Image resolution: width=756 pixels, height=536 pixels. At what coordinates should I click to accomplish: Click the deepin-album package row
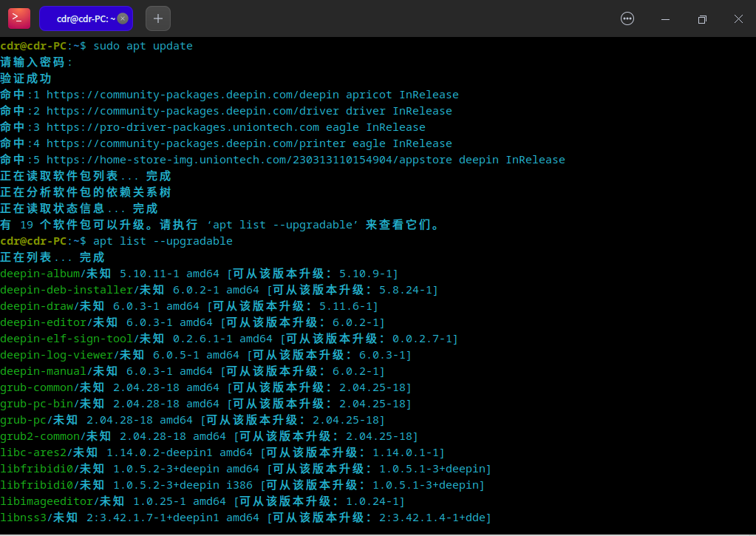coord(199,274)
